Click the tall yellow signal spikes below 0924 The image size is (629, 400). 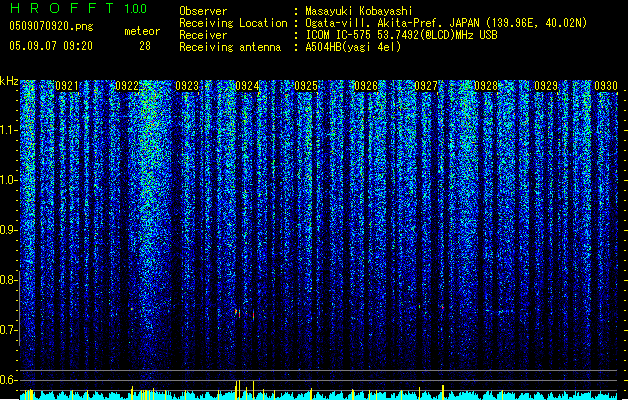coord(244,390)
